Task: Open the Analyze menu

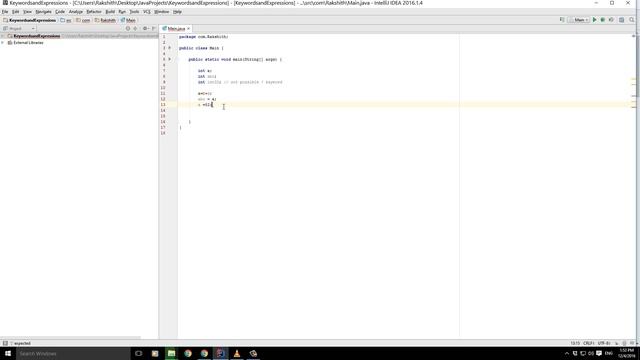Action: tap(76, 12)
